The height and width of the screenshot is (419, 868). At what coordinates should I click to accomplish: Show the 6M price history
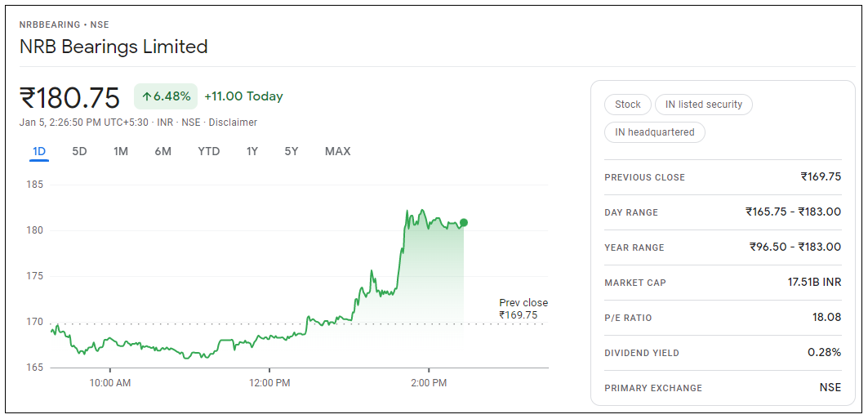[x=163, y=151]
